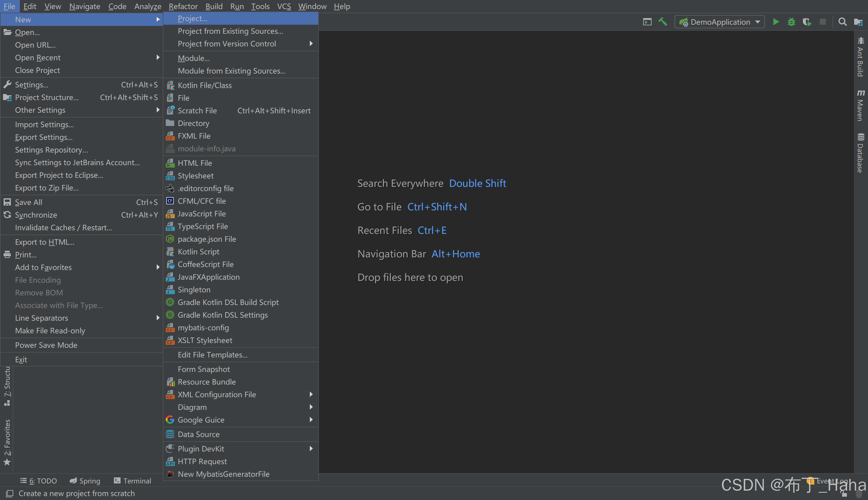Open the Terminal tool window tab
868x500 pixels.
pyautogui.click(x=133, y=480)
